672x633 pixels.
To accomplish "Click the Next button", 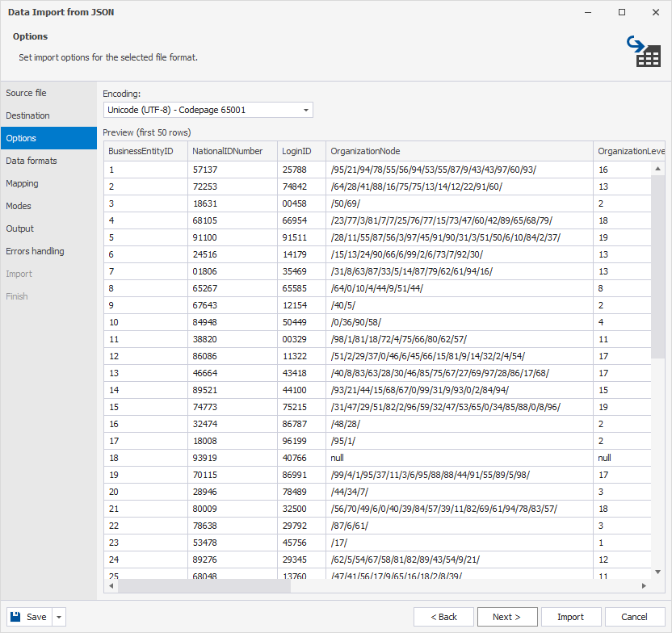I will pos(507,617).
